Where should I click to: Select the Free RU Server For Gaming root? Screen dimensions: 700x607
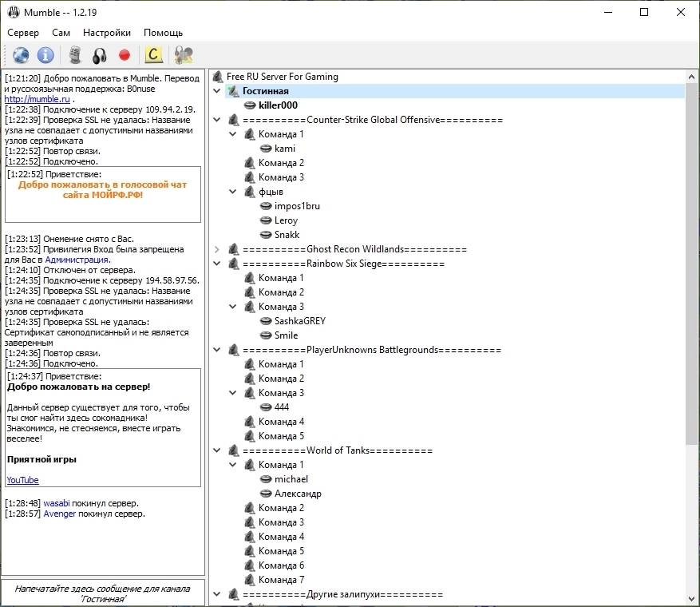click(282, 77)
